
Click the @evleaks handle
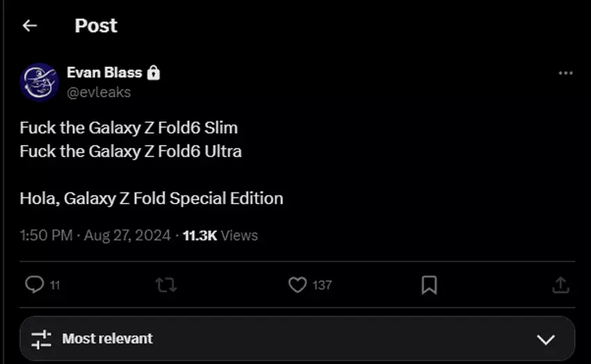pos(99,92)
